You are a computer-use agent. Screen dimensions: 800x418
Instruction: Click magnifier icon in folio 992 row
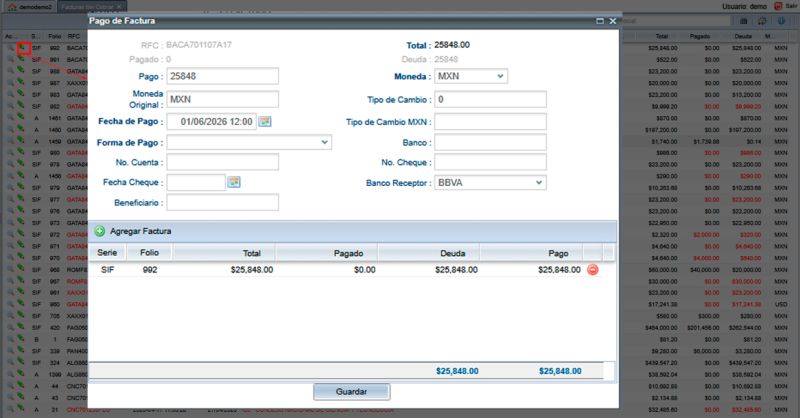pyautogui.click(x=10, y=48)
